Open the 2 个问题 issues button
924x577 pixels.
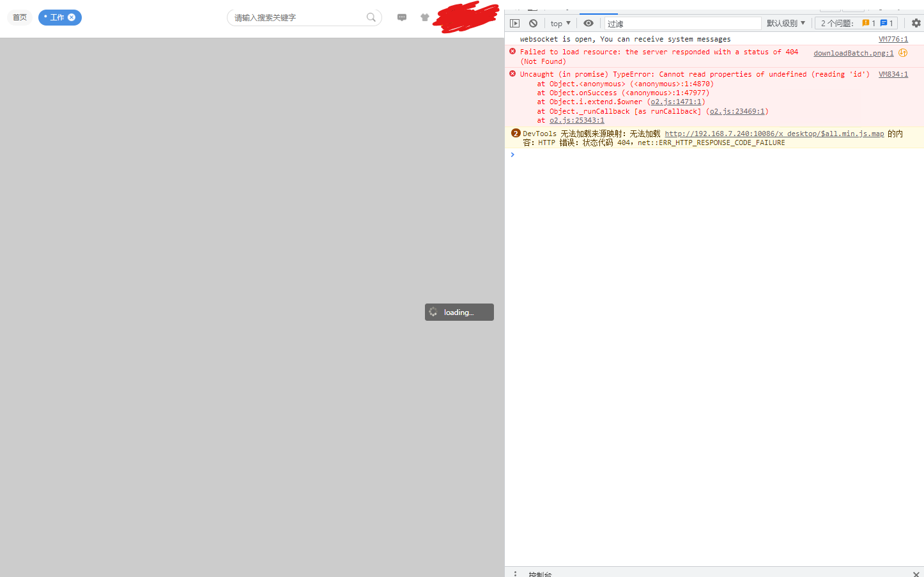coord(856,24)
